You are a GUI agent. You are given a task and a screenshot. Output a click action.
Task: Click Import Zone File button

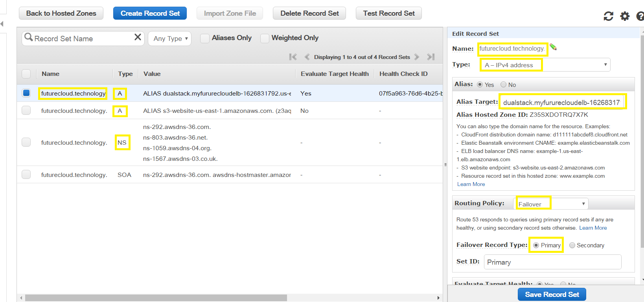pyautogui.click(x=230, y=13)
